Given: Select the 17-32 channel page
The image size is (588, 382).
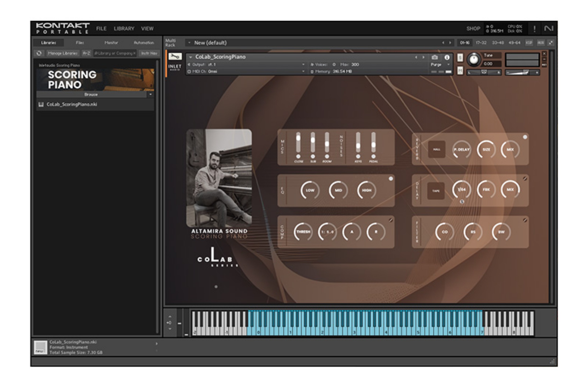Looking at the screenshot, I should 481,43.
